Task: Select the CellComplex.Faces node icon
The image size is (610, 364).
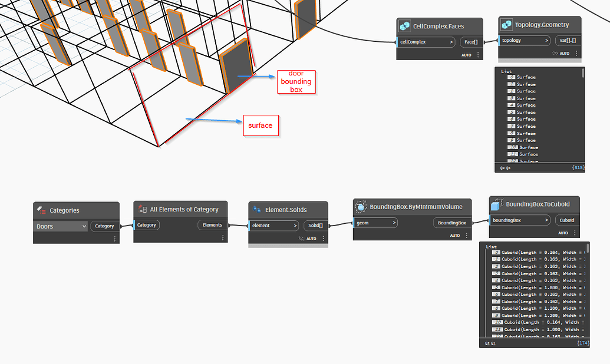Action: (404, 25)
